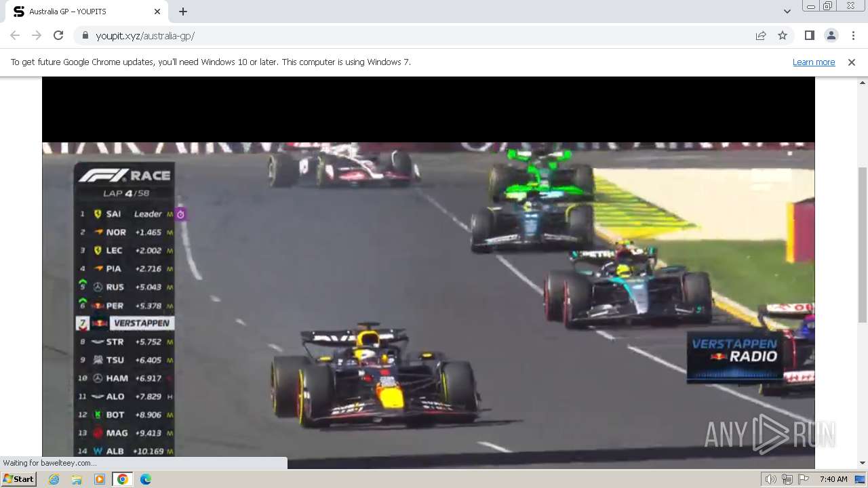Open Chrome three-dot menu
This screenshot has width=868, height=488.
[853, 35]
